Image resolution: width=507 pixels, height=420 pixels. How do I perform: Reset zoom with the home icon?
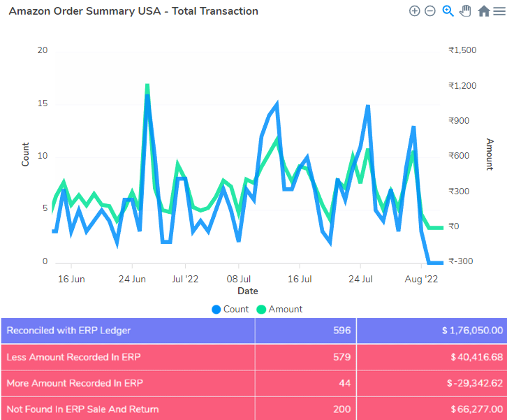tap(484, 11)
